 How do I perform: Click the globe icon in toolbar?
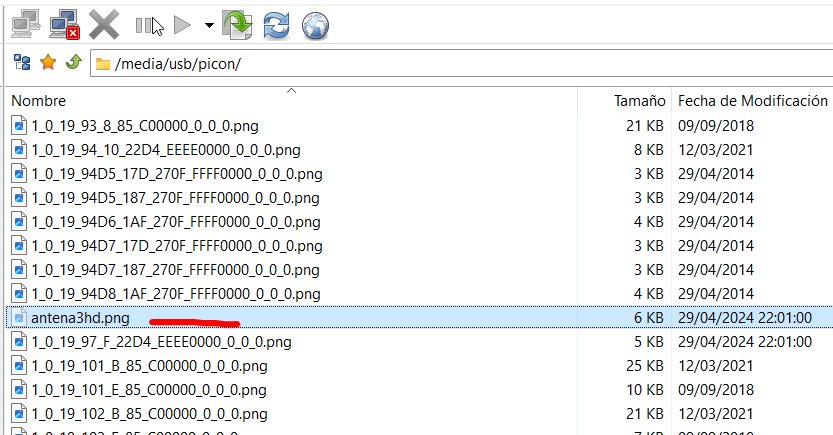click(x=315, y=22)
